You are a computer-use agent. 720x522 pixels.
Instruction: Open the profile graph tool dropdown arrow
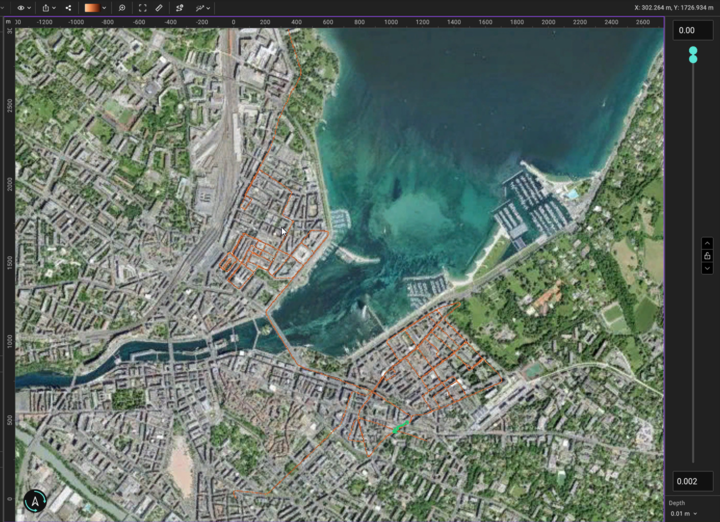click(x=210, y=7)
